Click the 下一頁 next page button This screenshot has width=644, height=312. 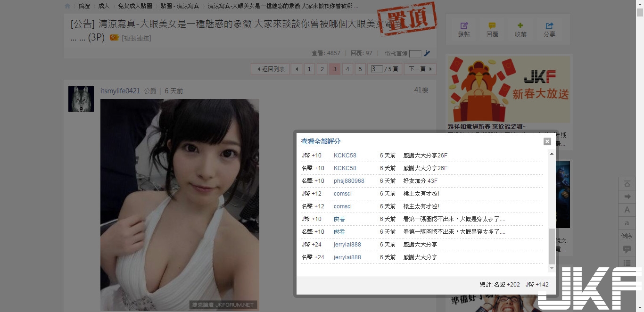(420, 69)
